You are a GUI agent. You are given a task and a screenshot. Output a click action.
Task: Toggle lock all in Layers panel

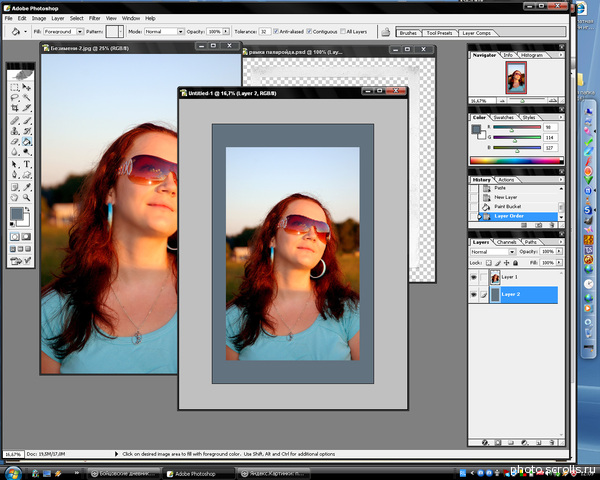coord(515,263)
